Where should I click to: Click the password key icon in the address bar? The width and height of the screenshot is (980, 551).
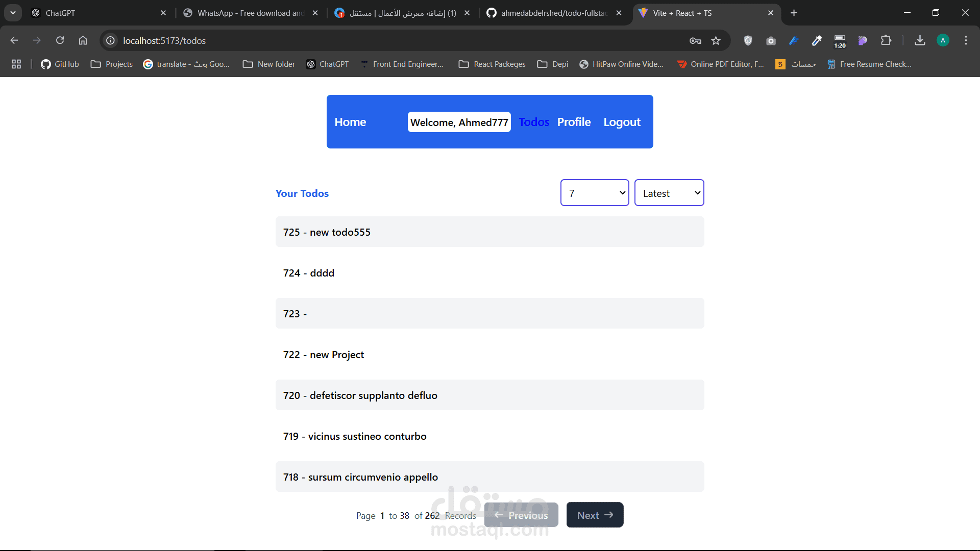tap(695, 40)
